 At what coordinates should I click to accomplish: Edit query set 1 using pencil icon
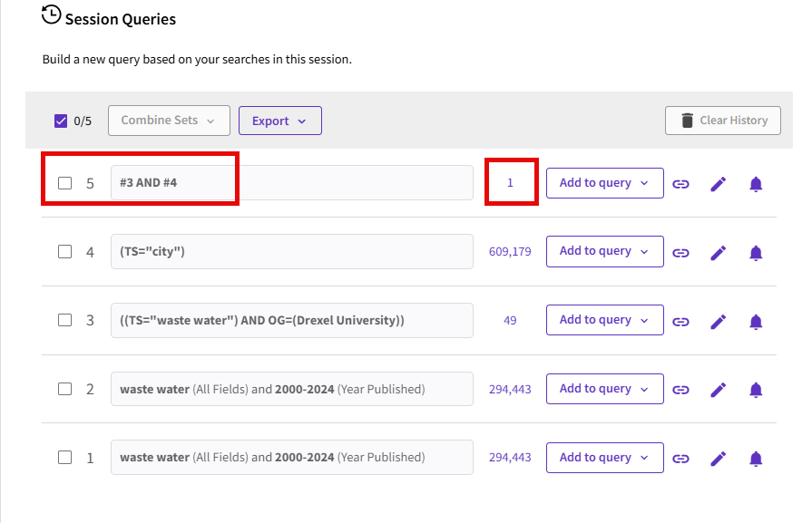[718, 459]
